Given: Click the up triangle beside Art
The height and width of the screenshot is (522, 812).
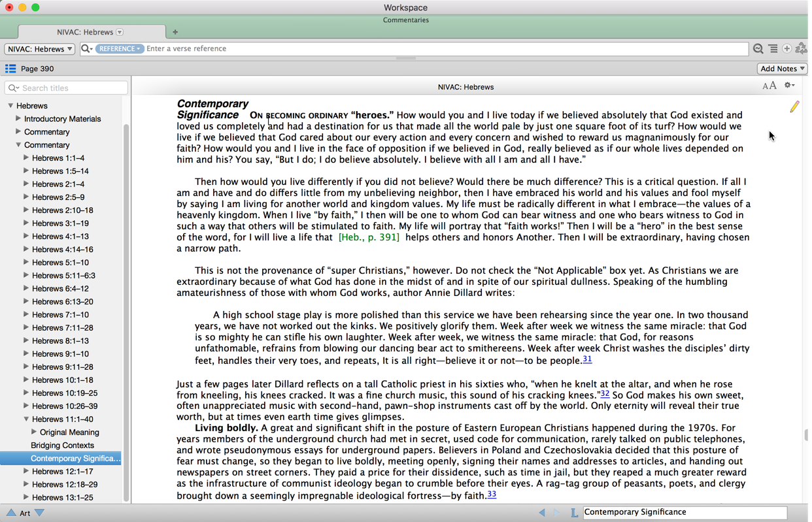Looking at the screenshot, I should click(11, 513).
